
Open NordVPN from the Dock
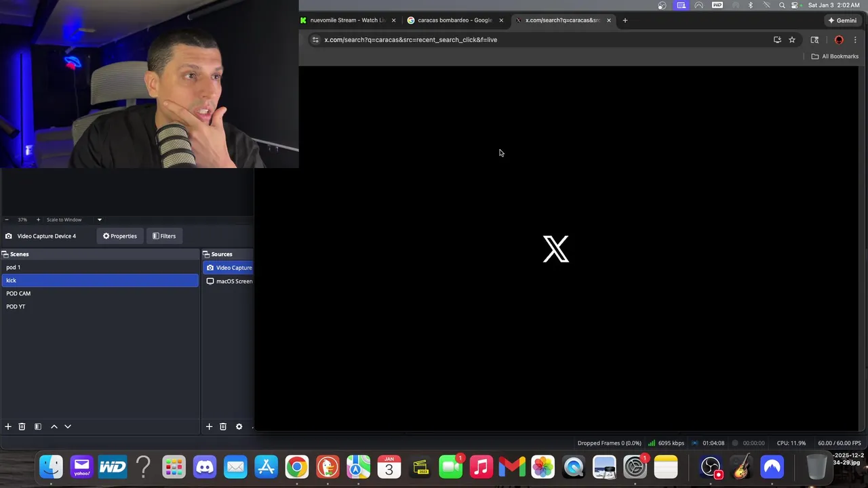click(x=772, y=467)
